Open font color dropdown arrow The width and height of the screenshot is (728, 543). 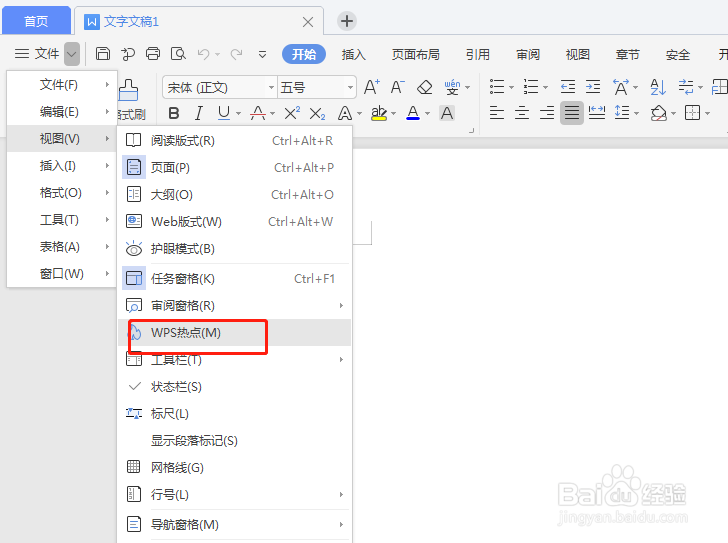point(428,114)
